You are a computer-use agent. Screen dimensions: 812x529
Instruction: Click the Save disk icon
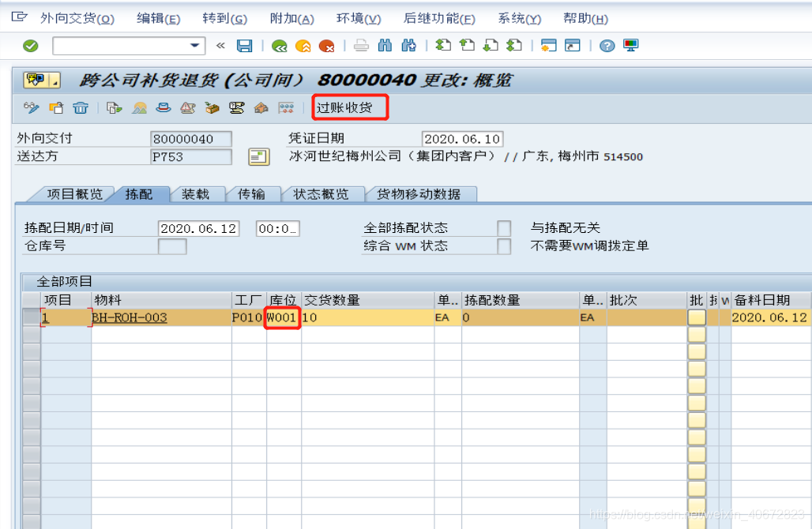tap(244, 46)
